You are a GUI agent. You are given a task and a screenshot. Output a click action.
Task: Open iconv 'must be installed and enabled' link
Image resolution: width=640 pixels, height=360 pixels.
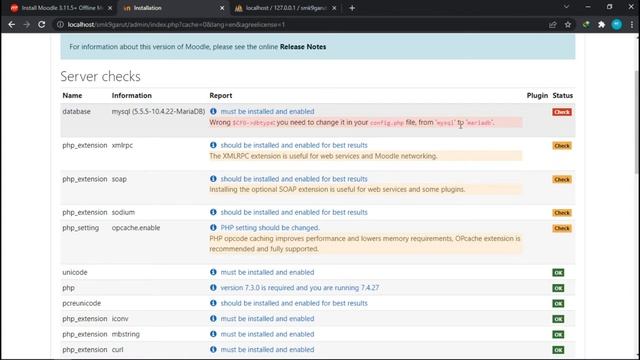tap(267, 319)
